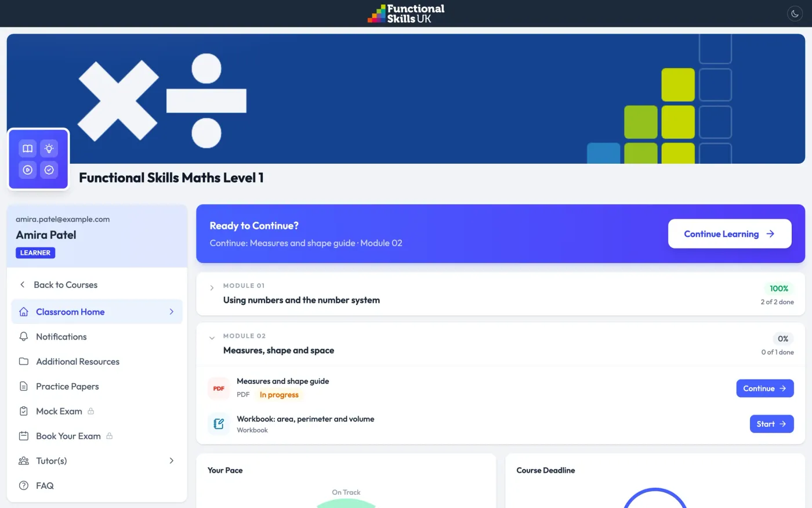Screen dimensions: 812x508
Task: Click the 0 of 1 done text
Action: (x=778, y=352)
